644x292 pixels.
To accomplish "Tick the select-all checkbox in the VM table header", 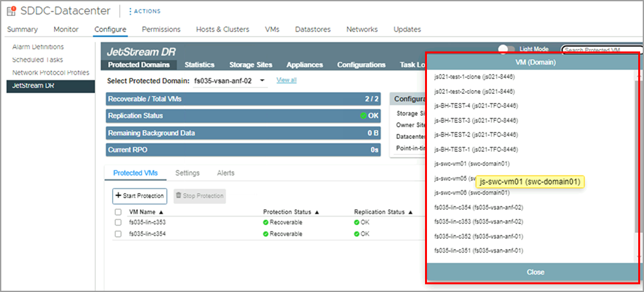I will (x=118, y=212).
